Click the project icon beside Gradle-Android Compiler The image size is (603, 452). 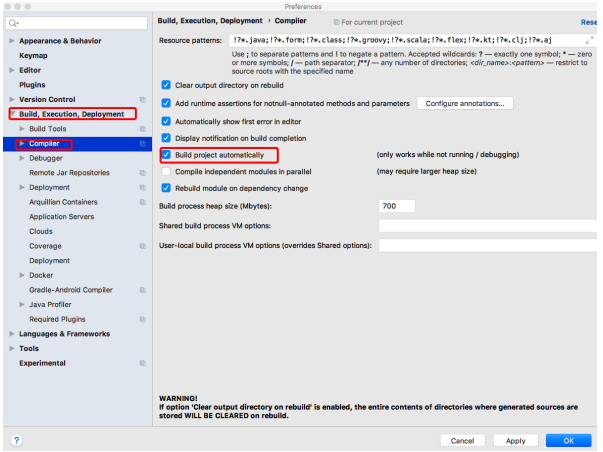[143, 290]
